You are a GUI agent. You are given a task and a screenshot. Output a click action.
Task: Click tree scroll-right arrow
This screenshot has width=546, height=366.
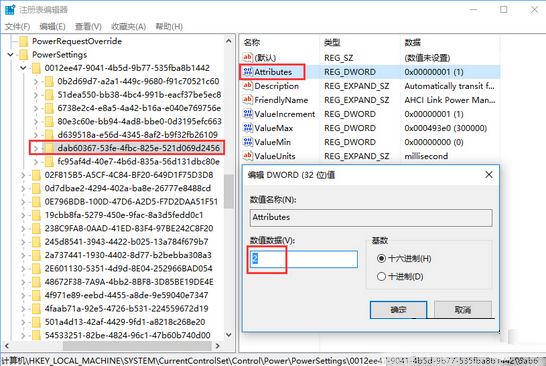coord(218,346)
